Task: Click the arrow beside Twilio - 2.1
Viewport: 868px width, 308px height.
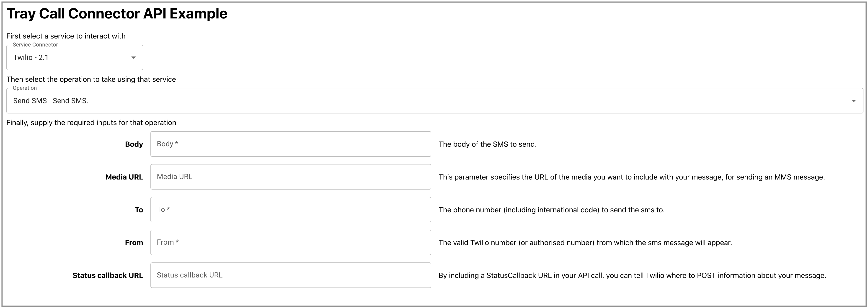Action: click(133, 58)
